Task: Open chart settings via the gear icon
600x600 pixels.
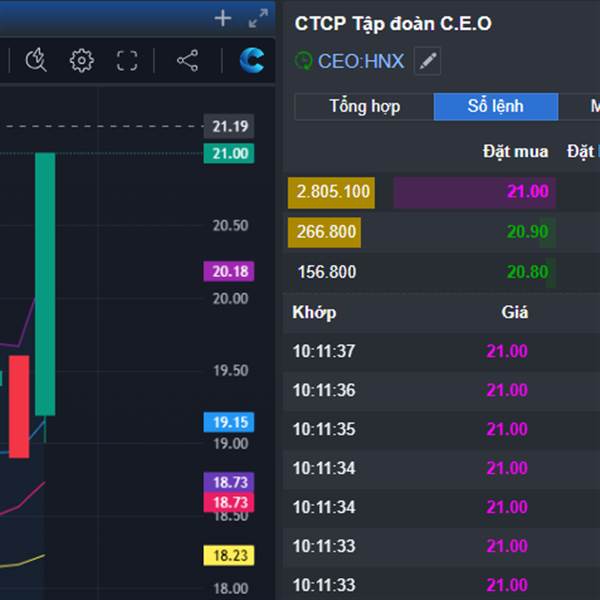Action: tap(82, 60)
